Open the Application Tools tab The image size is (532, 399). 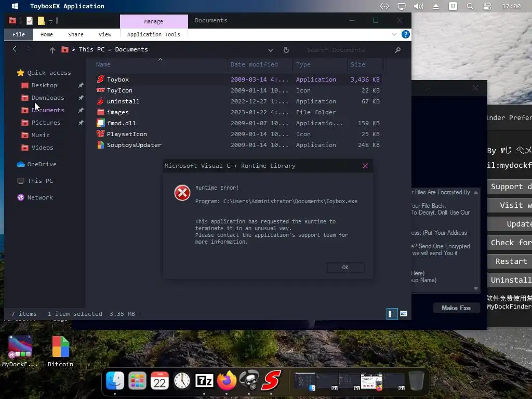pyautogui.click(x=154, y=34)
